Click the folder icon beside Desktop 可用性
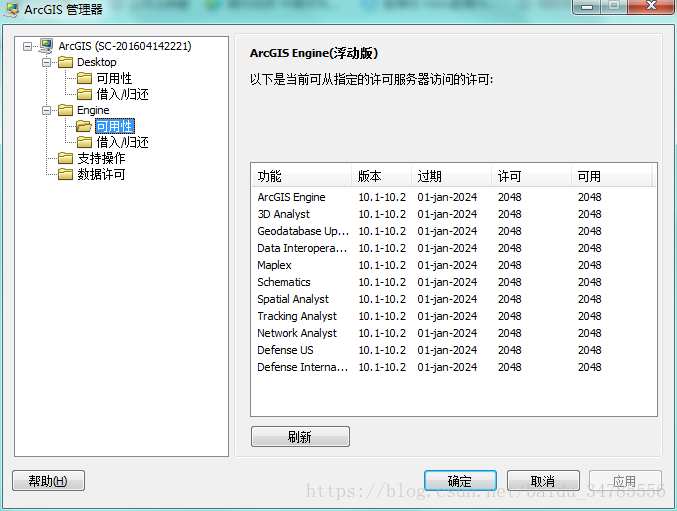677x511 pixels. tap(84, 78)
